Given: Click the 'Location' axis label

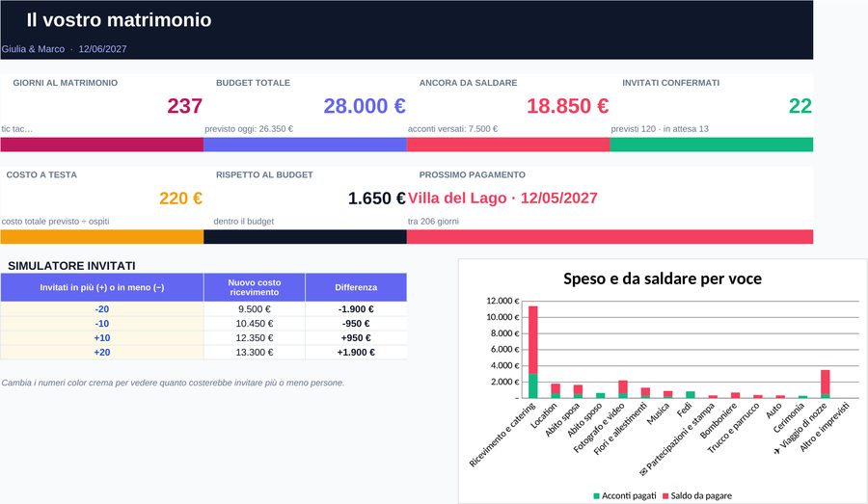Looking at the screenshot, I should 544,415.
